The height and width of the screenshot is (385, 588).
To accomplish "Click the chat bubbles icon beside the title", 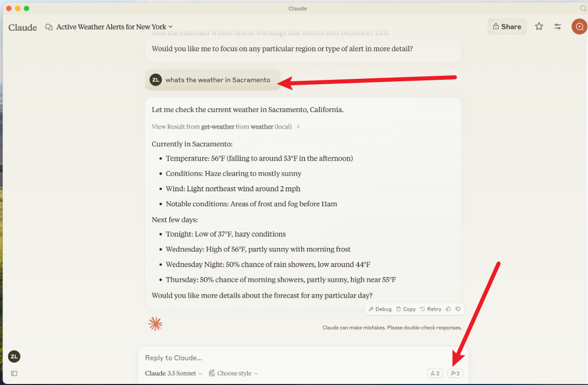I will tap(49, 27).
